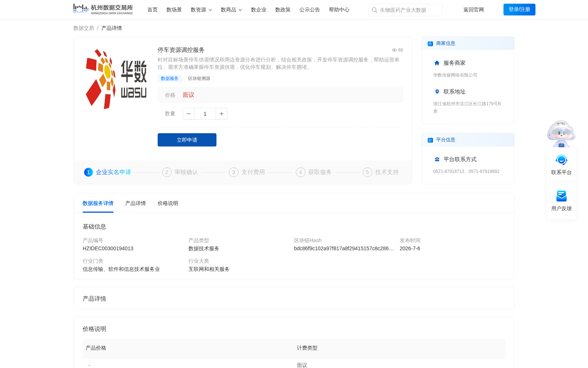
Task: Click the eye view-count icon
Action: (394, 50)
